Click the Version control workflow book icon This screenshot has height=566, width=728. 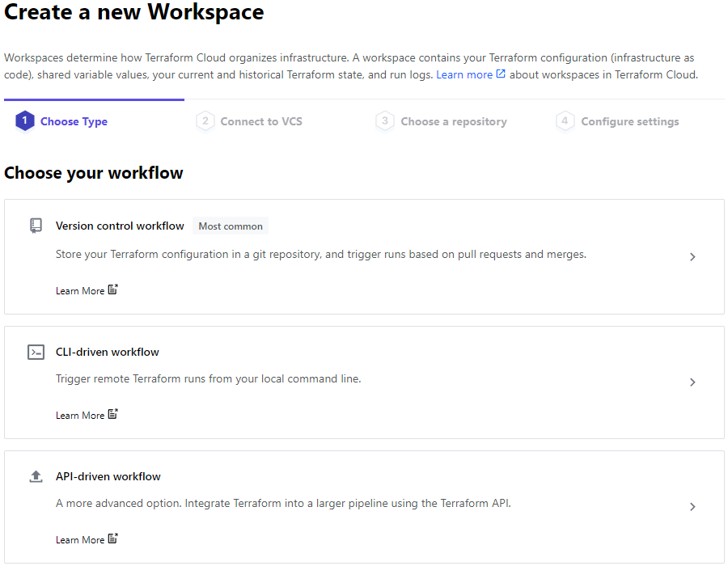[x=36, y=226]
